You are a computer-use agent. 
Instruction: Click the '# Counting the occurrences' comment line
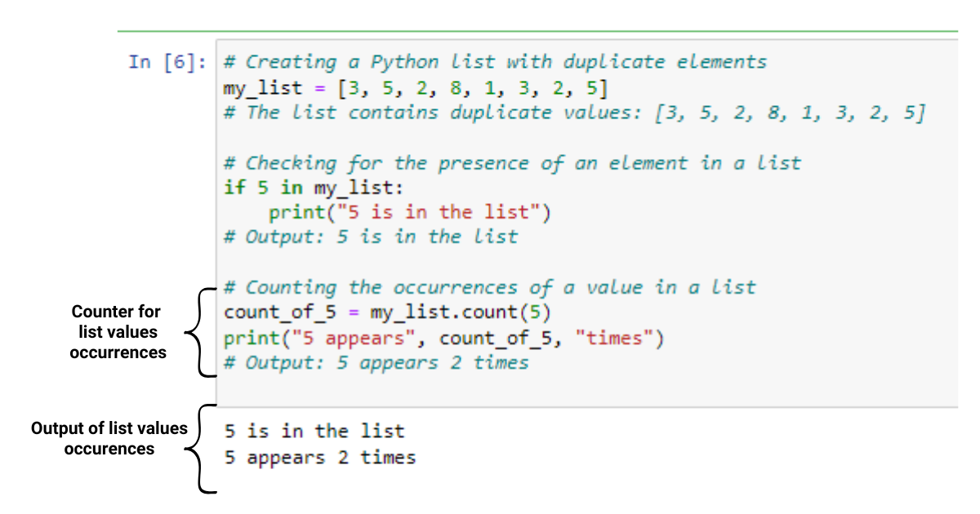(x=490, y=288)
